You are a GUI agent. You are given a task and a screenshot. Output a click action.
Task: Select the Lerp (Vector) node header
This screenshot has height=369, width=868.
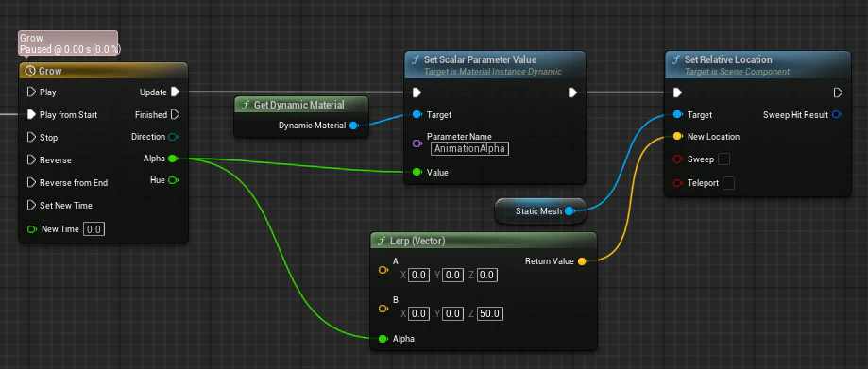coord(484,241)
